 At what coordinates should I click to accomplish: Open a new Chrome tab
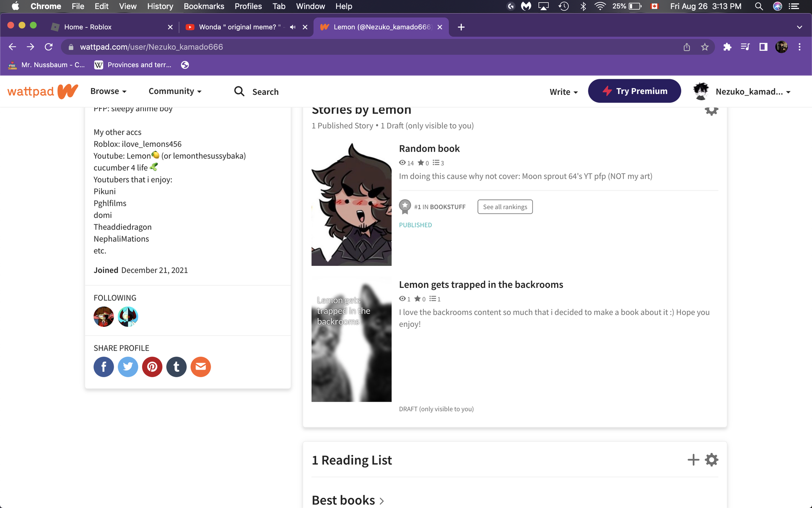click(461, 27)
